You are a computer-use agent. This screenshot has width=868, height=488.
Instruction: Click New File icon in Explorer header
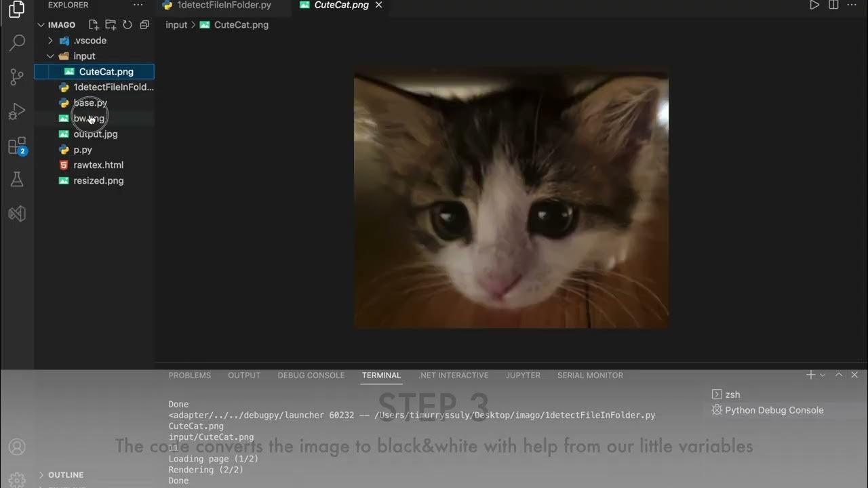coord(94,24)
